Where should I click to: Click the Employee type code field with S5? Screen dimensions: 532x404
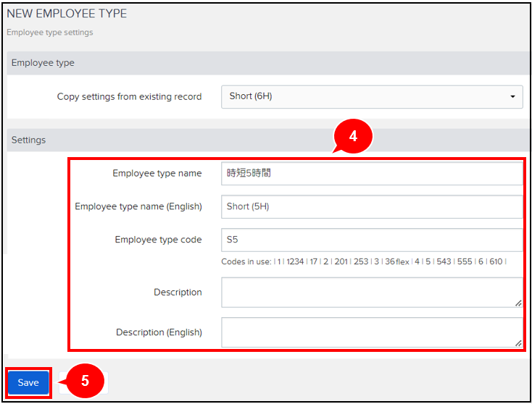pyautogui.click(x=371, y=240)
